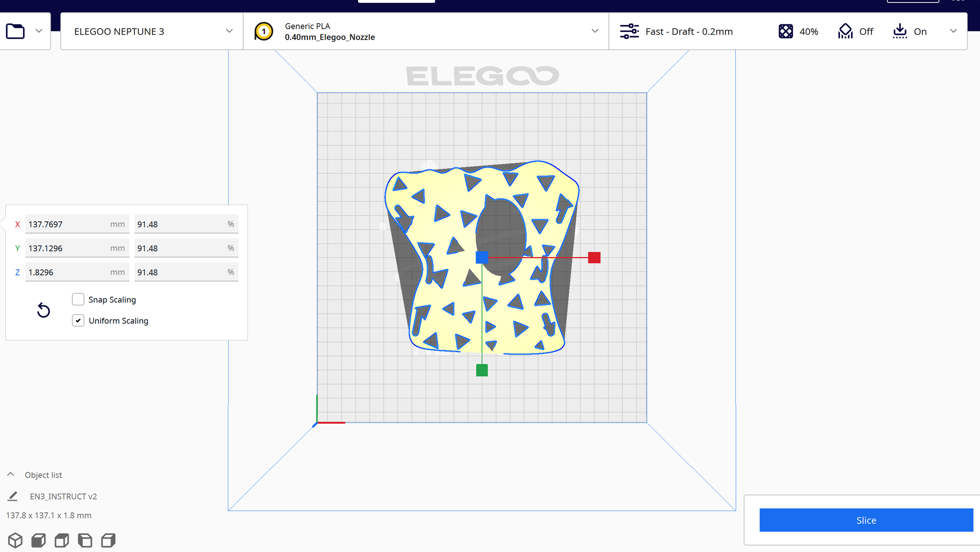
Task: Click the blue center uniform scale handle
Action: click(482, 257)
